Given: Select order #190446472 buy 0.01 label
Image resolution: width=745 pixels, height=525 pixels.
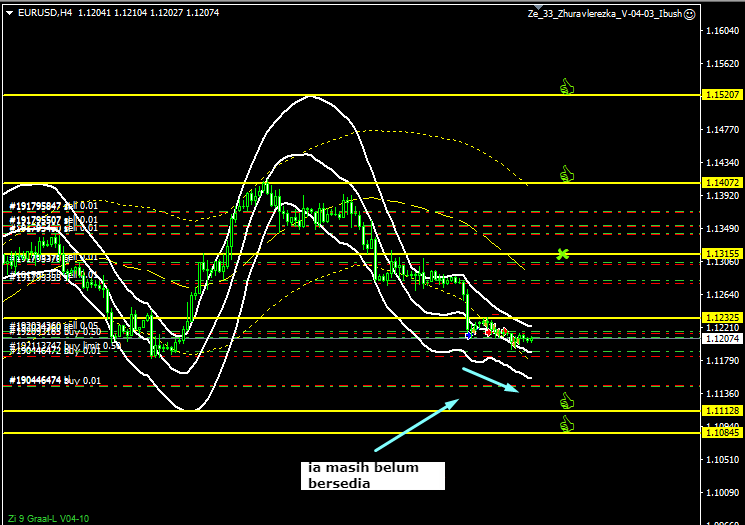Looking at the screenshot, I should tap(55, 351).
